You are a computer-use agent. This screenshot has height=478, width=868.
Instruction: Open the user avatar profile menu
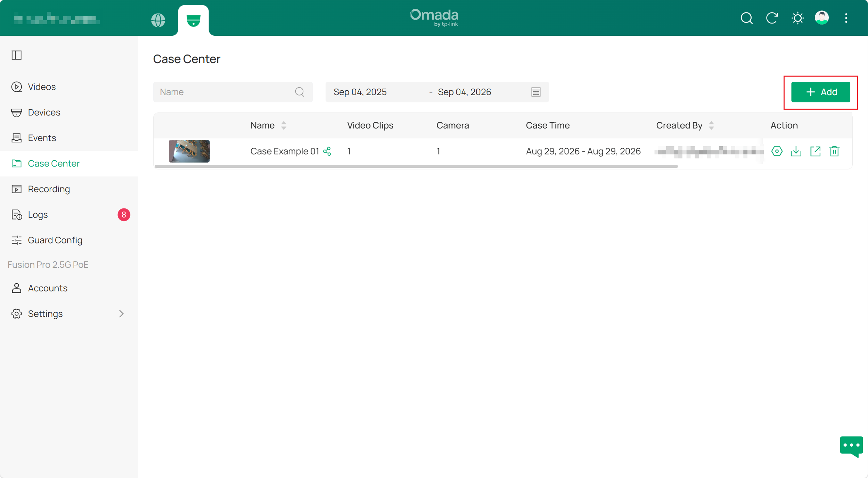822,18
